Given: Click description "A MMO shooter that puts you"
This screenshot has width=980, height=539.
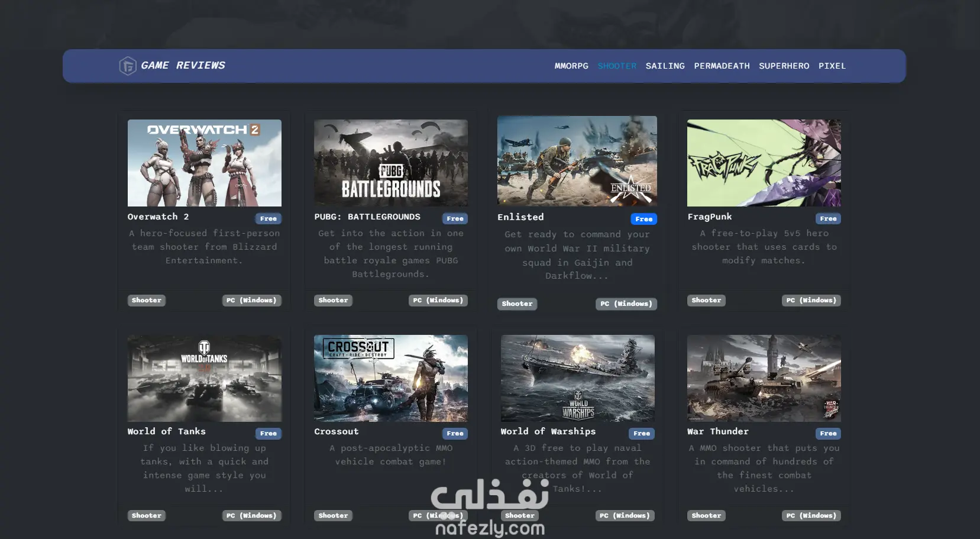Looking at the screenshot, I should 764,468.
